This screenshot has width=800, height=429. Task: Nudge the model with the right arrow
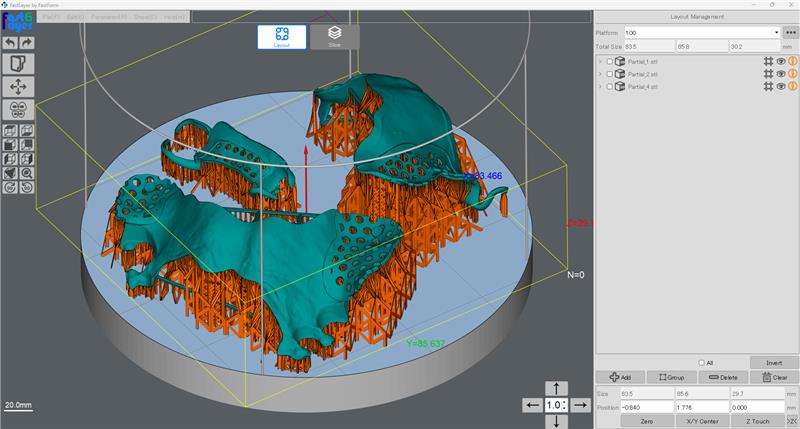pos(581,405)
